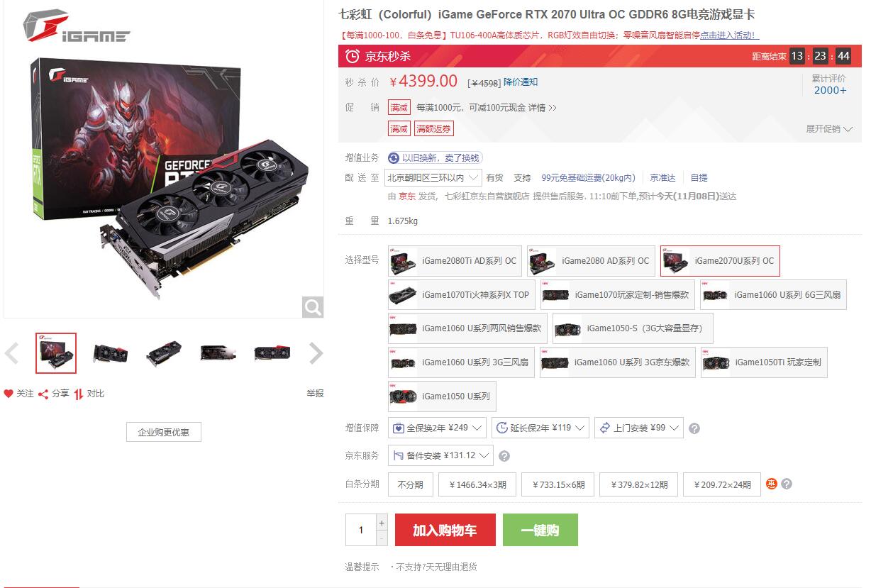Click orange 惠 icon after installment options
This screenshot has width=871, height=588.
pyautogui.click(x=772, y=484)
